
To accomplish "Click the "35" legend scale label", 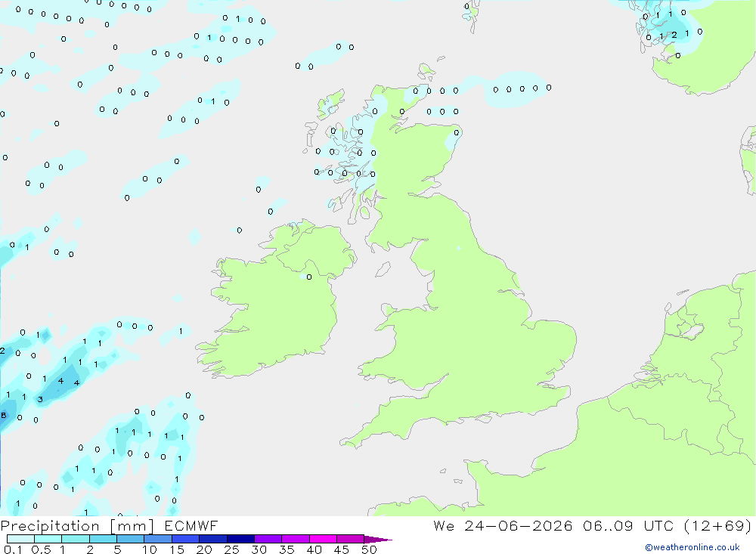I will click(x=287, y=549).
